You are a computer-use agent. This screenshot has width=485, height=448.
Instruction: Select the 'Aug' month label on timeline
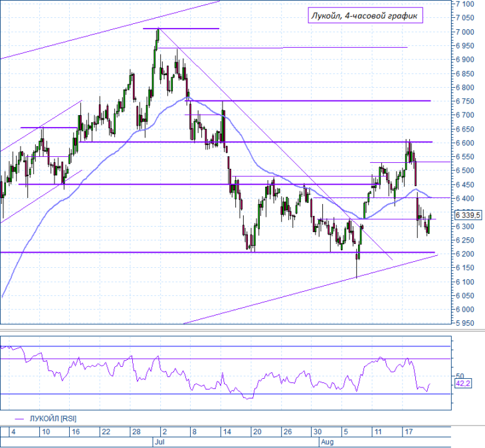[327, 442]
